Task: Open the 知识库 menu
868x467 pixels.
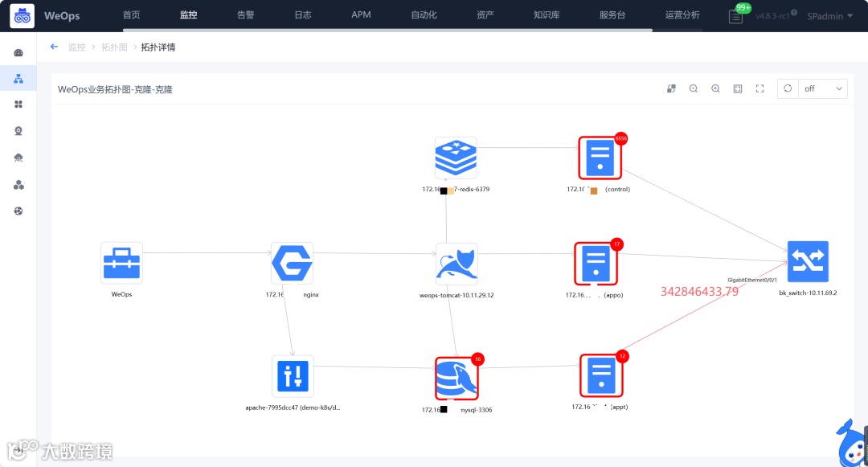Action: click(x=547, y=15)
